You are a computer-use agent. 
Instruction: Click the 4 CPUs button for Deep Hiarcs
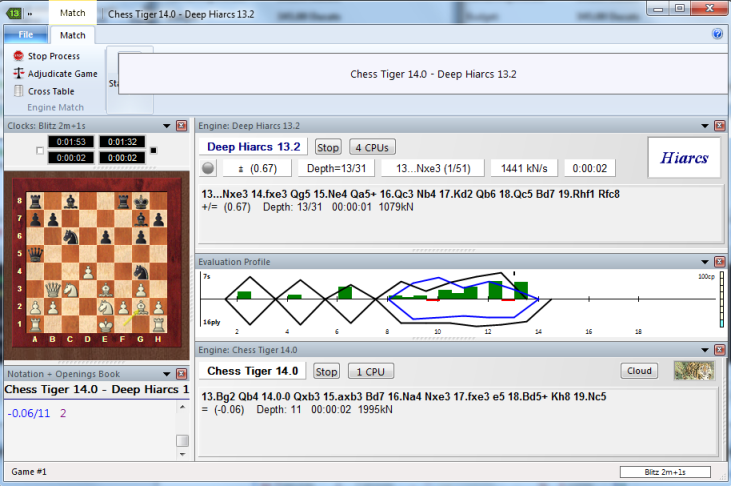pos(372,147)
